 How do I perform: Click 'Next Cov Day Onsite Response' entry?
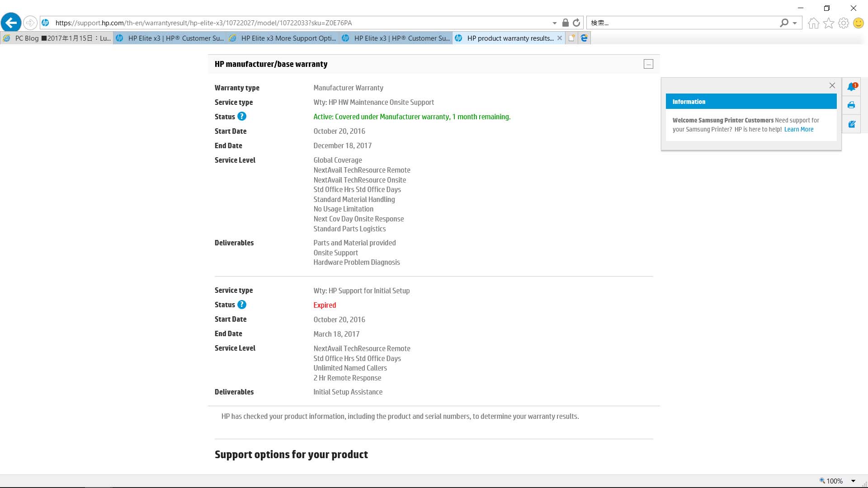pos(359,219)
